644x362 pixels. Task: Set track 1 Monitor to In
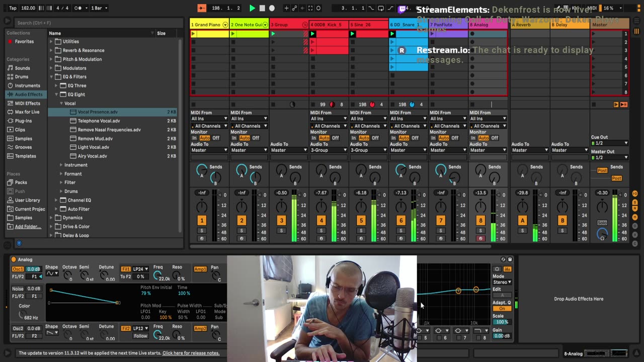tap(194, 138)
